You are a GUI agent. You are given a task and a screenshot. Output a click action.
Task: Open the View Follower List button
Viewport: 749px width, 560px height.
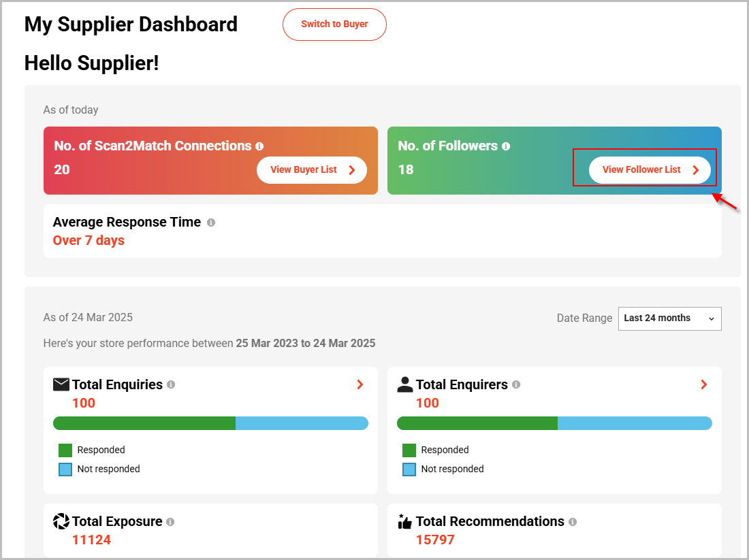point(650,170)
